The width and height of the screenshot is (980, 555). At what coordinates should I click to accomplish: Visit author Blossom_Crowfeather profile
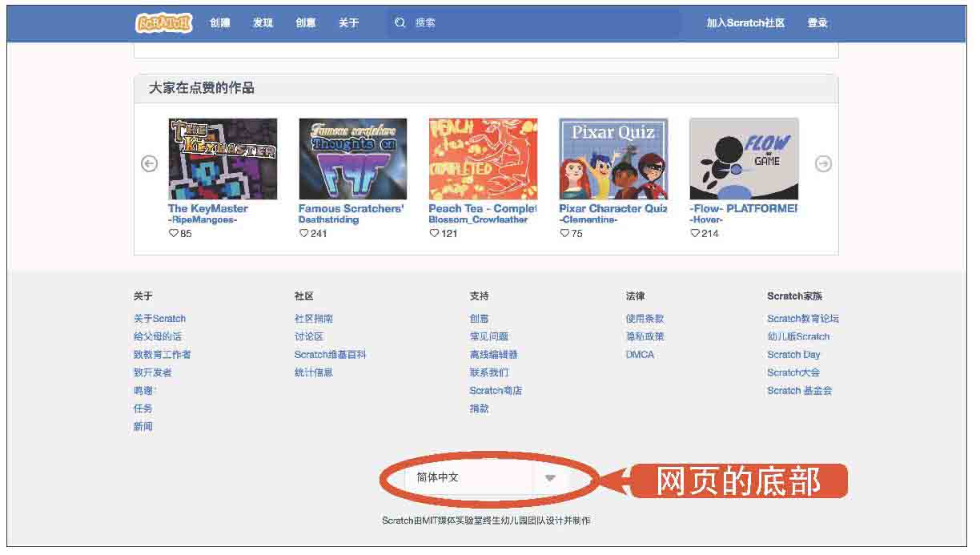coord(478,219)
